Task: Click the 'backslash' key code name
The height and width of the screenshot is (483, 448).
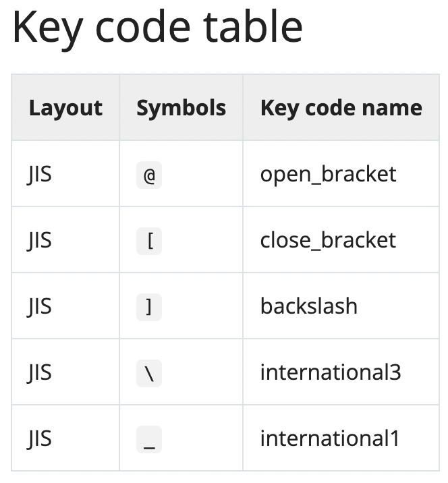Action: tap(308, 306)
